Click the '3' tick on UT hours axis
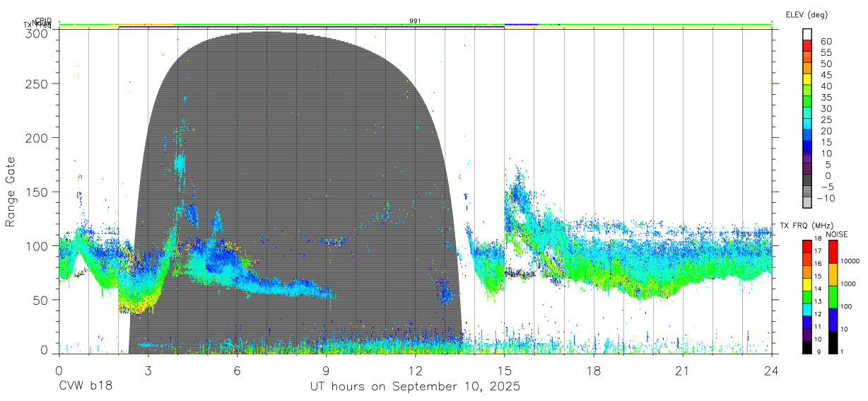 pos(148,371)
